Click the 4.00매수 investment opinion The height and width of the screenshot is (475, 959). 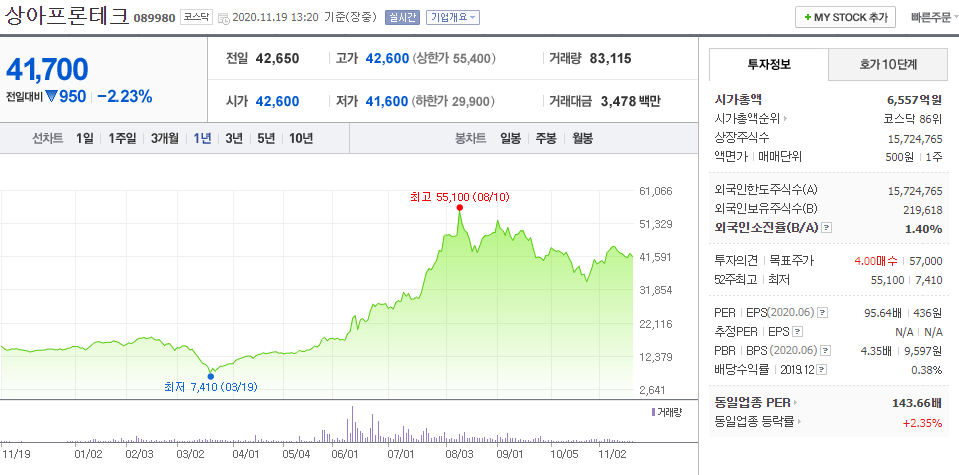876,261
